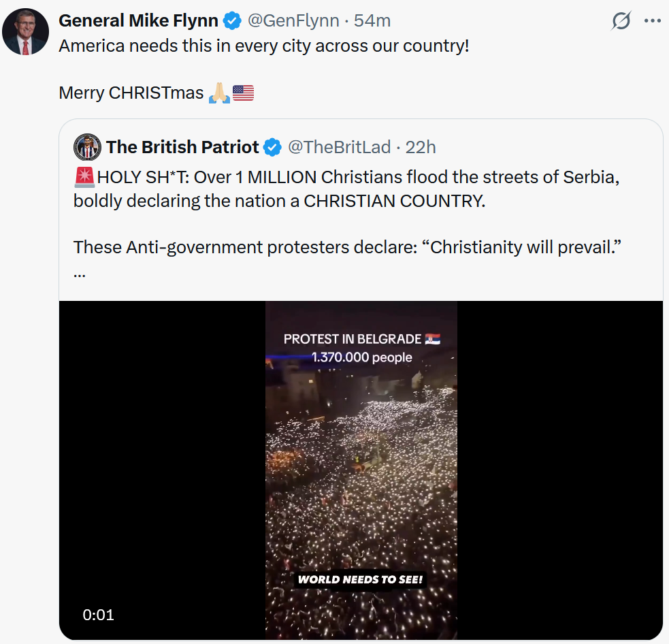Click General Mike Flynn's profile avatar

pyautogui.click(x=26, y=32)
